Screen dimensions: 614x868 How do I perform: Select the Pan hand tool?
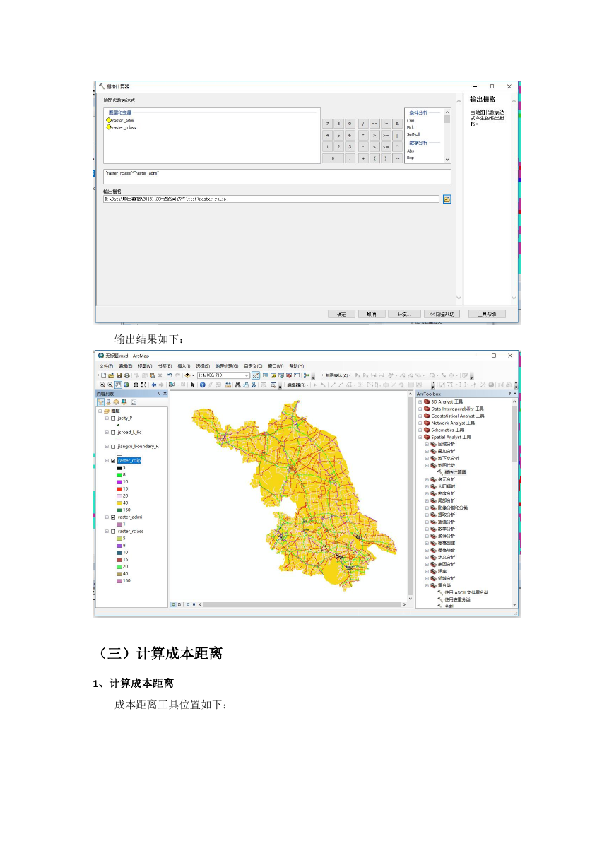[x=118, y=385]
